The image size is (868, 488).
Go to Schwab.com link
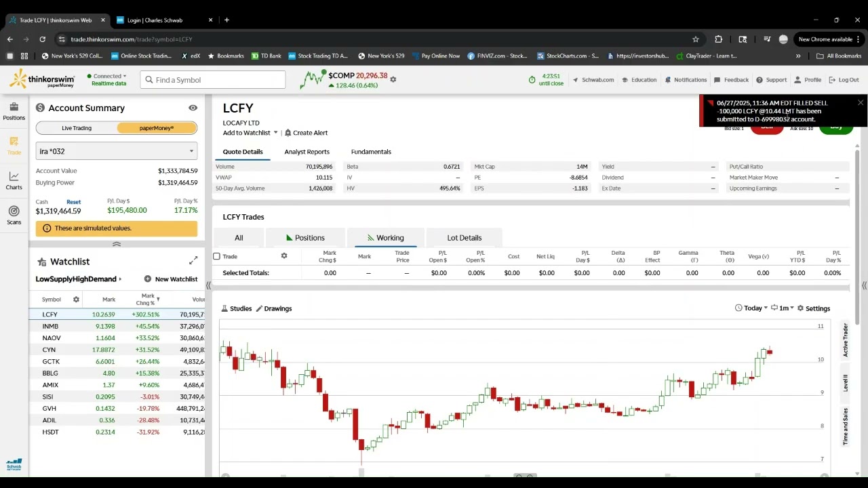pos(593,80)
